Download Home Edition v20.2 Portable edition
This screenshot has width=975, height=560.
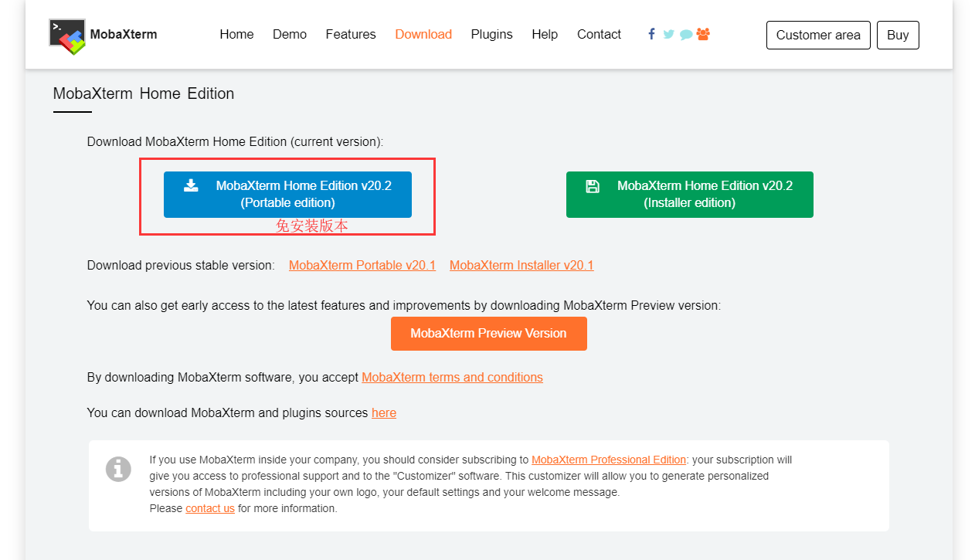pyautogui.click(x=287, y=194)
